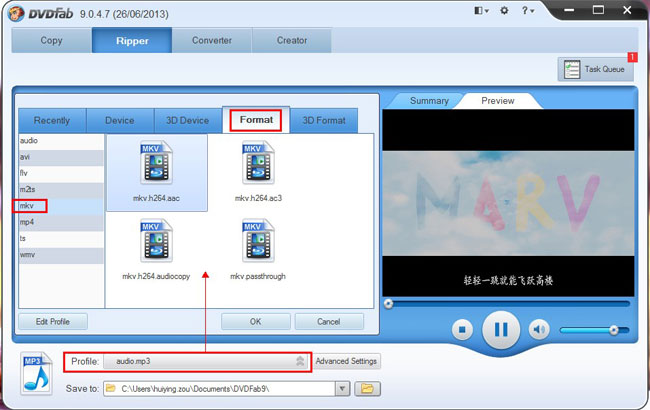
Task: Click the Profile audio.mp3 field
Action: pos(206,361)
